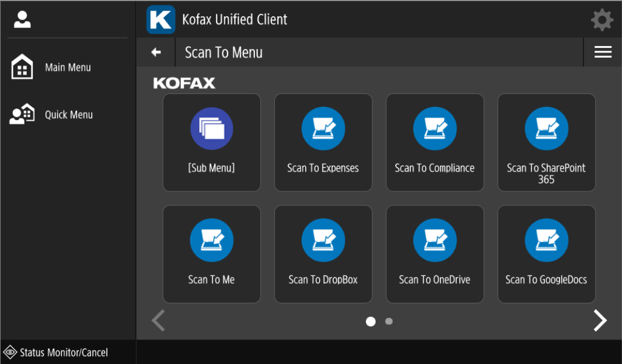Click the user profile icon

(22, 20)
